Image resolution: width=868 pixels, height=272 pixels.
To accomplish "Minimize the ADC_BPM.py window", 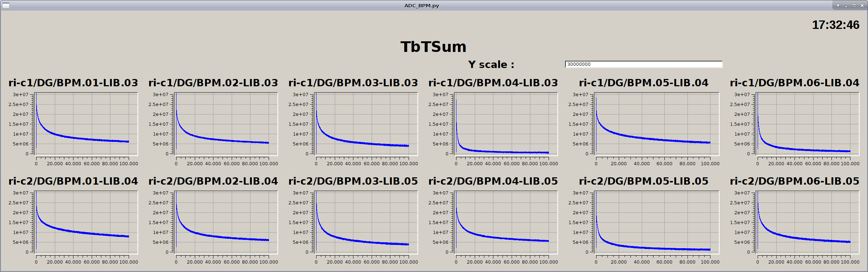I will (846, 5).
